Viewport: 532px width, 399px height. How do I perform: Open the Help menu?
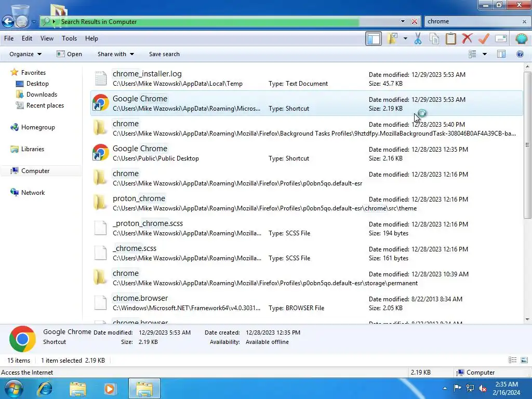point(91,38)
